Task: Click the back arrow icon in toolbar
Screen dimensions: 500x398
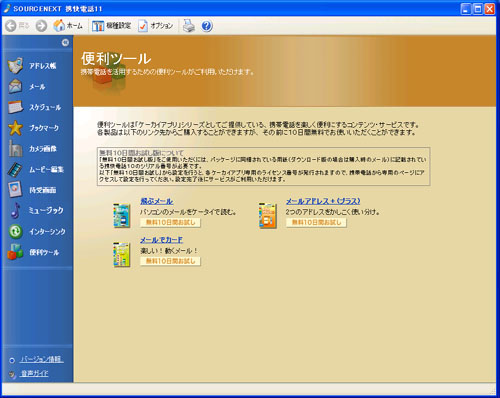Action: [11, 26]
